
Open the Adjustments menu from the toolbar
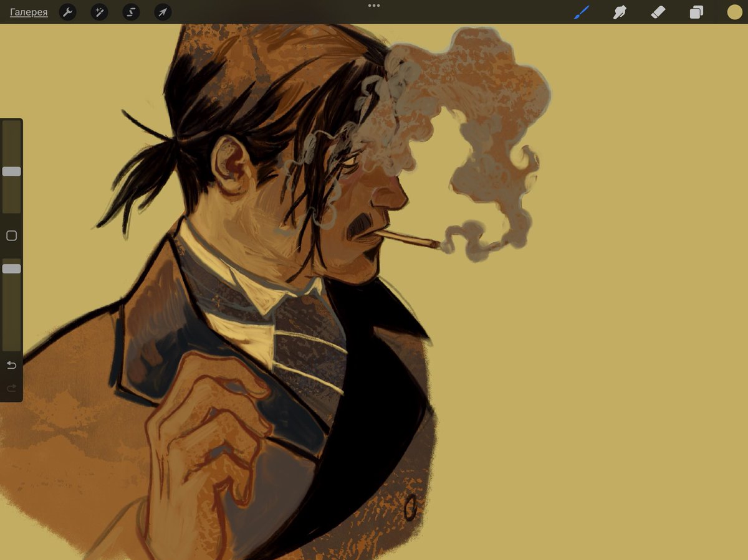(99, 12)
